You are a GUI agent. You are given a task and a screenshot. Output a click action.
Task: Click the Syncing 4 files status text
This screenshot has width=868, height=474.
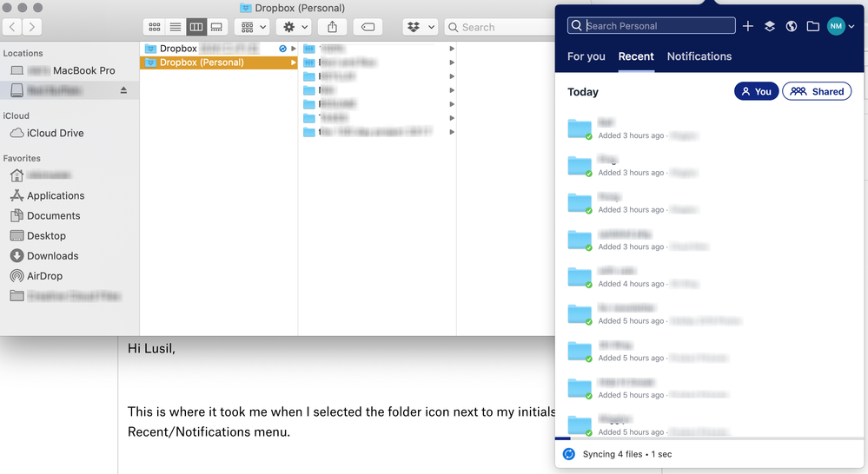pos(627,454)
